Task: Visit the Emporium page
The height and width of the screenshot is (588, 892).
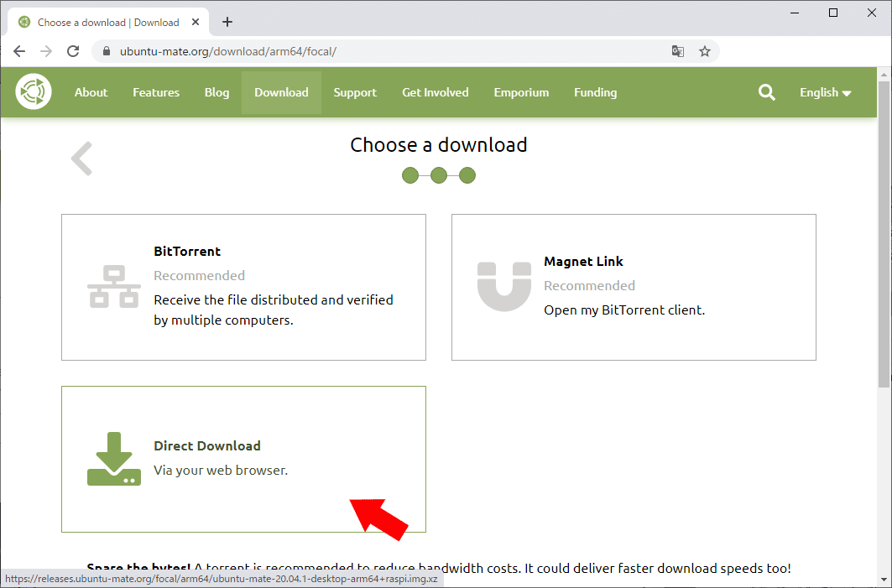Action: (x=521, y=93)
